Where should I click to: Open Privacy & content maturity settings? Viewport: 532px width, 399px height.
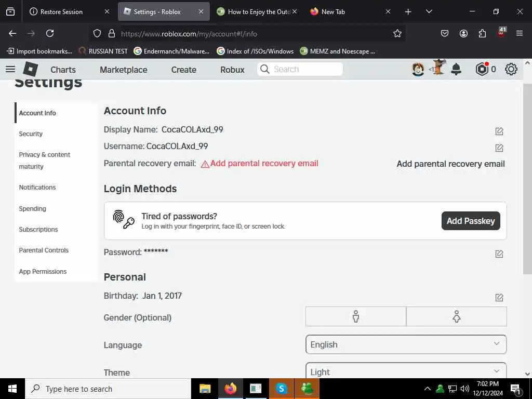(x=56, y=161)
